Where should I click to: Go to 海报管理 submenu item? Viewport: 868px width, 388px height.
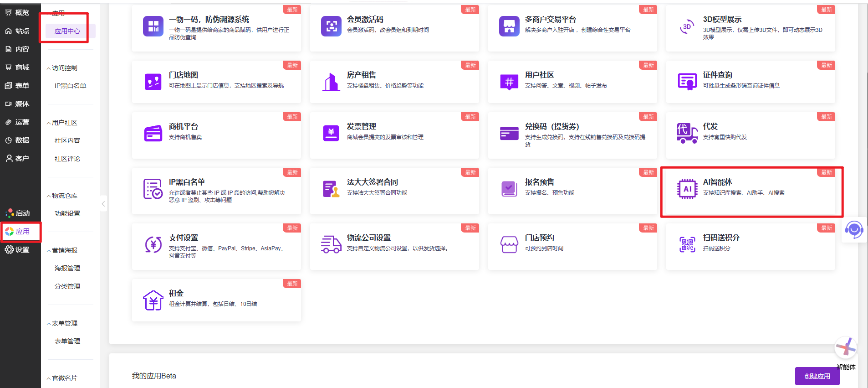pyautogui.click(x=67, y=268)
